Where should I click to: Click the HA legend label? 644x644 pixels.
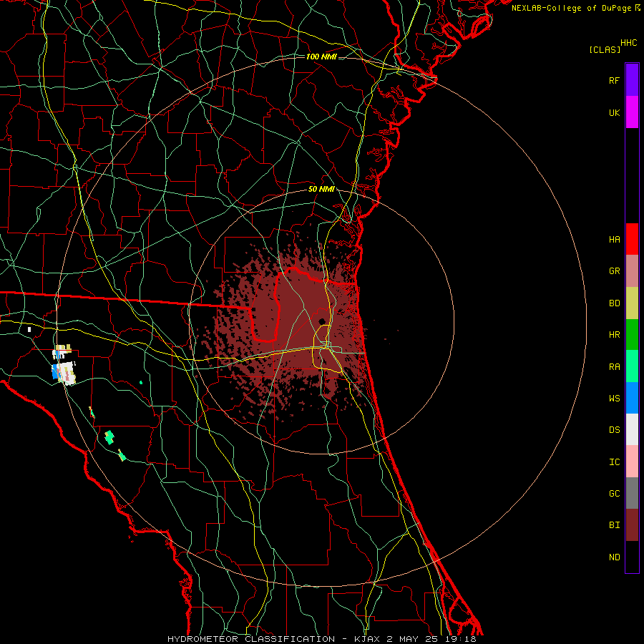[x=614, y=240]
